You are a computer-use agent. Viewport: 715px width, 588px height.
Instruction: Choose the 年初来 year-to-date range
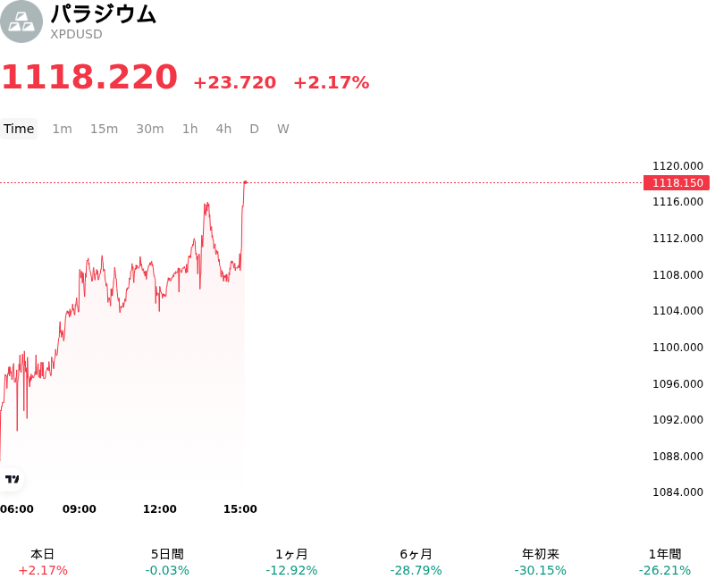pos(541,562)
